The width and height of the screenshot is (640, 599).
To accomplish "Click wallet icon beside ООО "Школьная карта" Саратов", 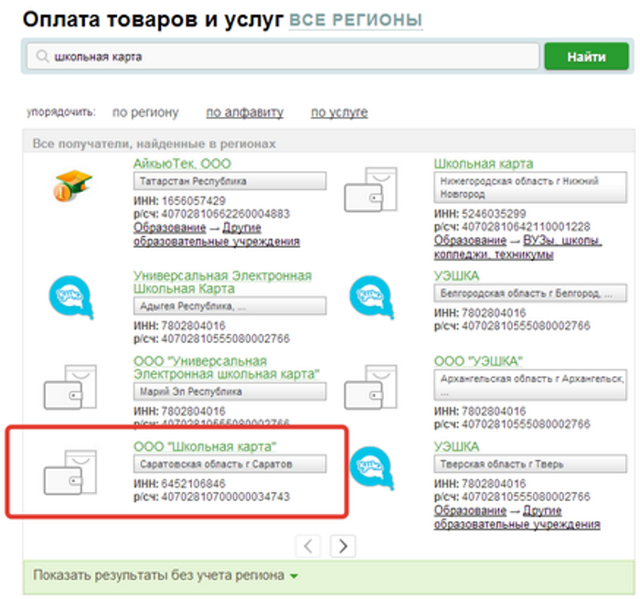I will coord(70,473).
